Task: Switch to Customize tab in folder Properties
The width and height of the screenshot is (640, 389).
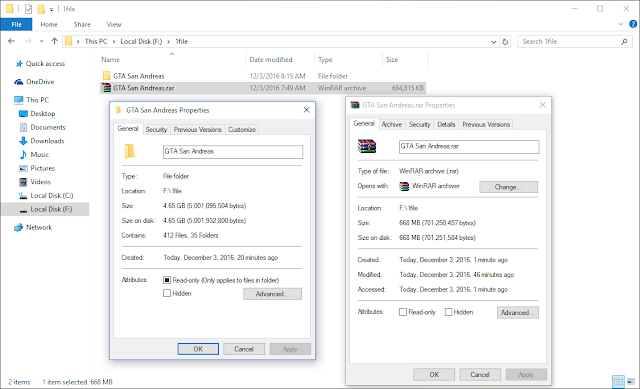Action: [242, 129]
